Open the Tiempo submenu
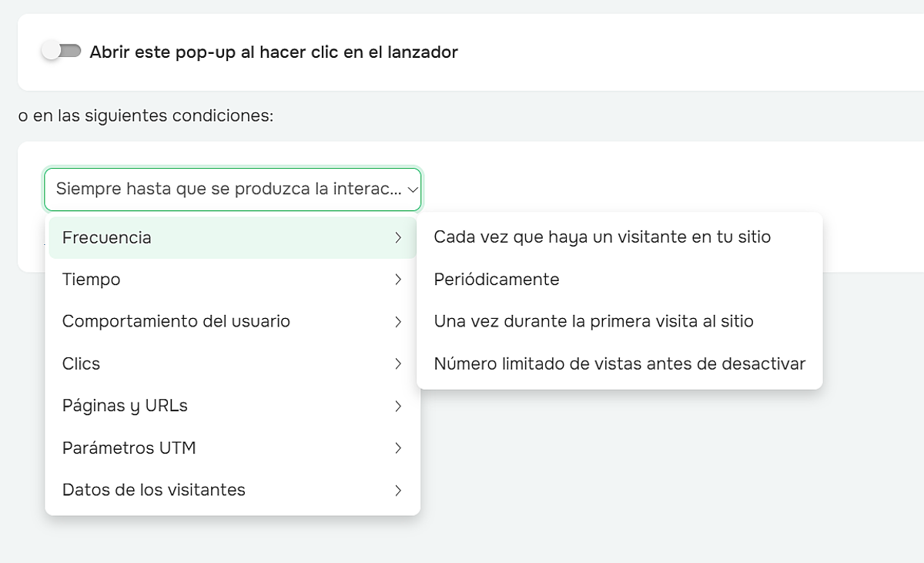The width and height of the screenshot is (924, 563). tap(233, 280)
